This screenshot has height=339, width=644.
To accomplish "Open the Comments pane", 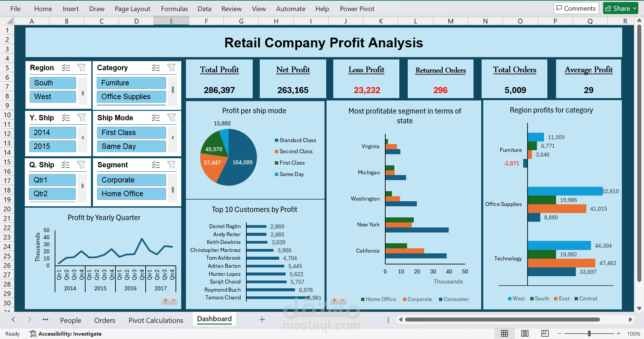I will click(576, 8).
